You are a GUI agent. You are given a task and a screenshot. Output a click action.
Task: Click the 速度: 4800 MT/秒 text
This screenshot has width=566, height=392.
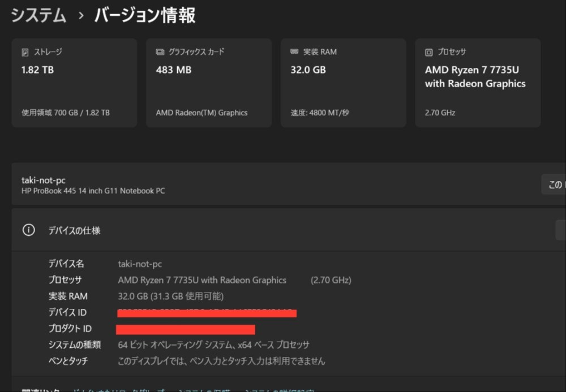pos(320,113)
